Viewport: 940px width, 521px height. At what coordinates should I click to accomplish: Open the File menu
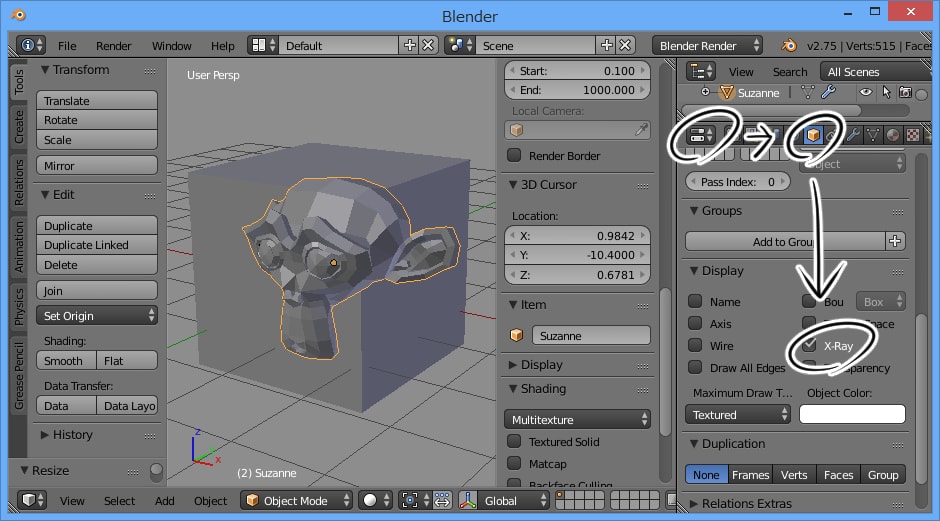[x=67, y=46]
